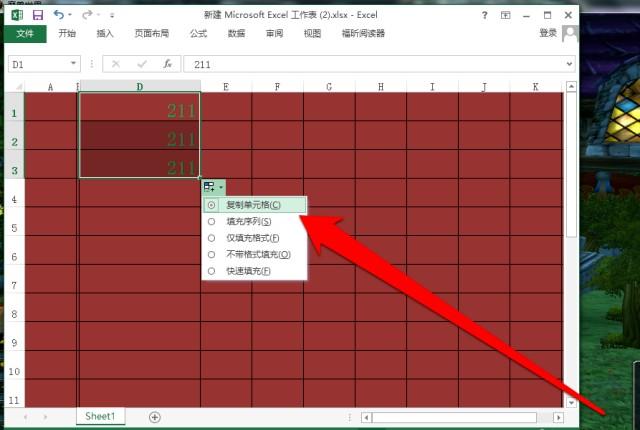Select column F header
The image size is (640, 430).
278,86
